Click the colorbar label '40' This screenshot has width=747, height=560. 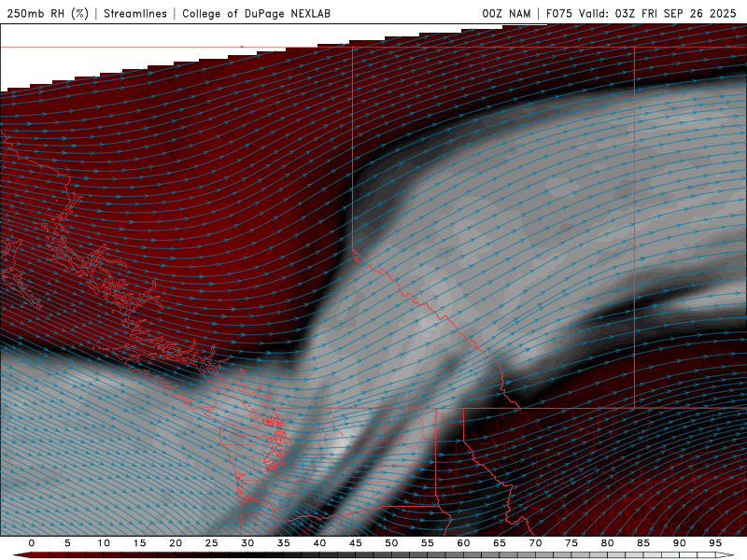pos(319,543)
